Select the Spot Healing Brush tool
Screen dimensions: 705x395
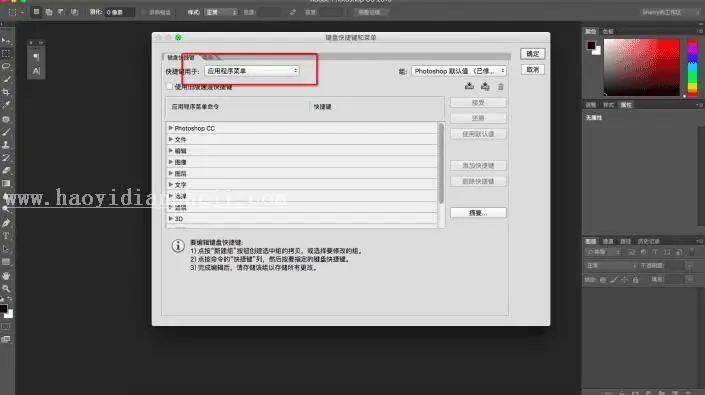[x=6, y=119]
